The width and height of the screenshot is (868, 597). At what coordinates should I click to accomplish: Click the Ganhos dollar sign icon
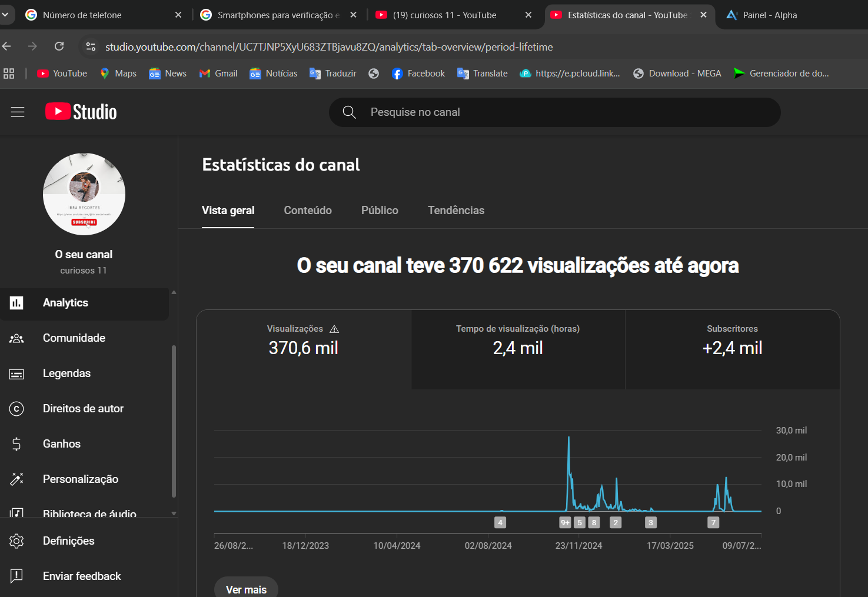point(16,444)
